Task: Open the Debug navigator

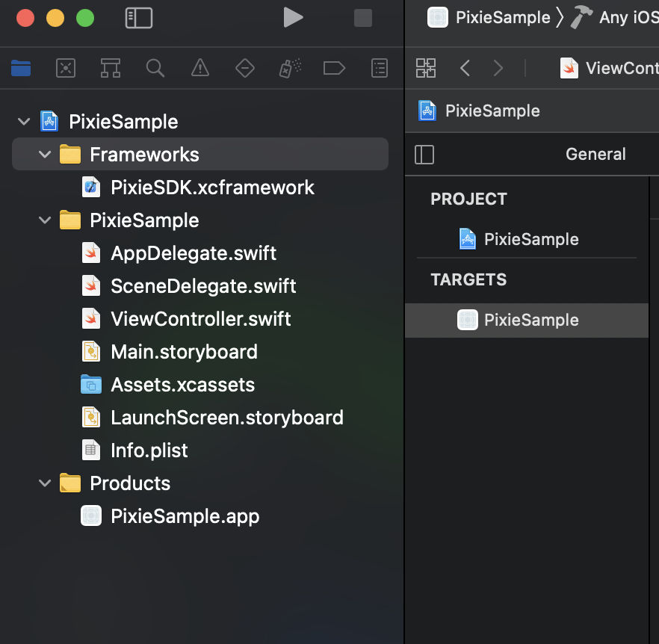Action: point(290,68)
